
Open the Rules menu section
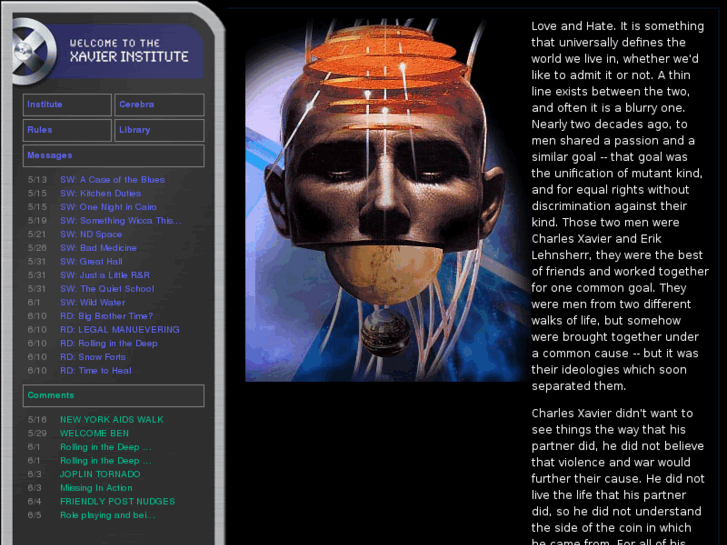pyautogui.click(x=67, y=130)
